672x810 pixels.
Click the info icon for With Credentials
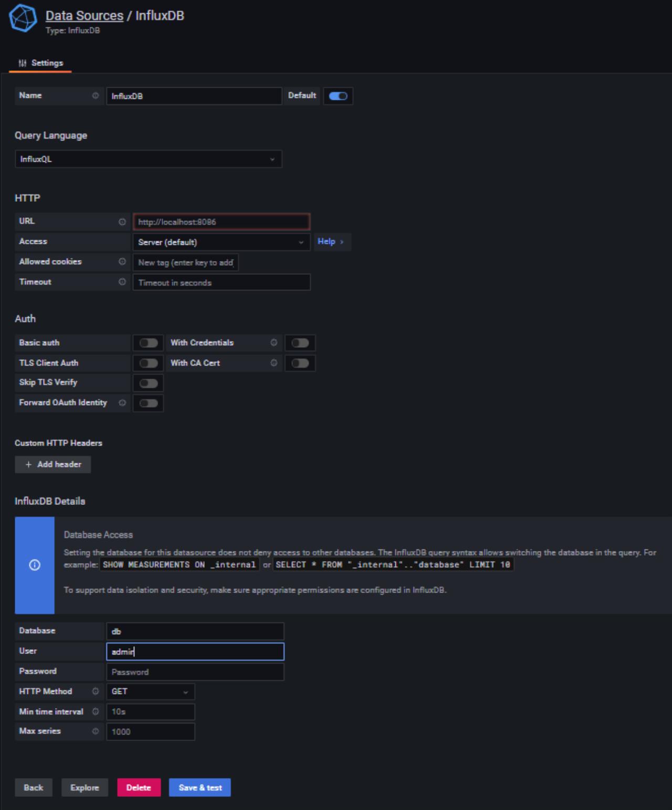(274, 342)
